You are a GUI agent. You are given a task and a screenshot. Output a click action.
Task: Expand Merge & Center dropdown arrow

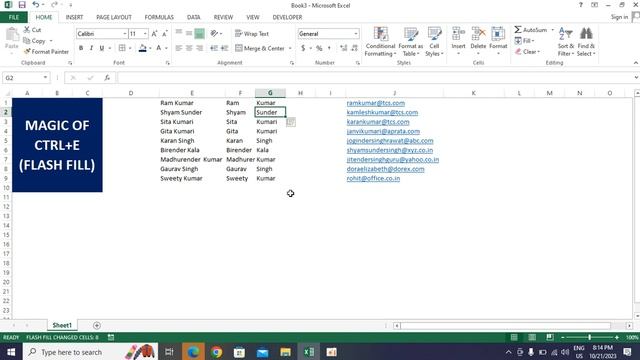(x=290, y=48)
